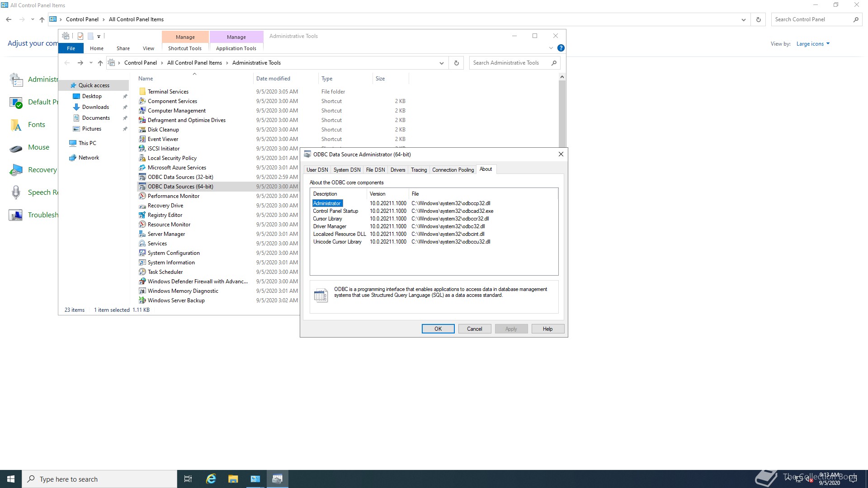Click the Performance Monitor icon
Image resolution: width=868 pixels, height=488 pixels.
(142, 196)
